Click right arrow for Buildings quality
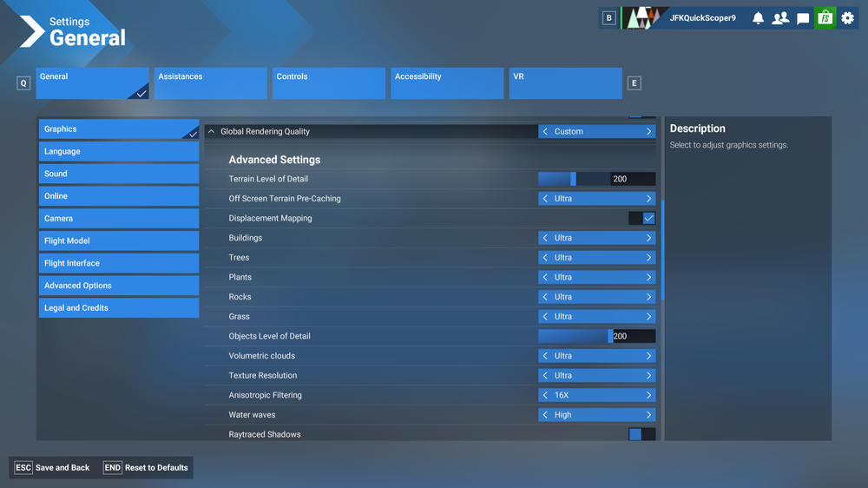This screenshot has height=488, width=868. 648,238
